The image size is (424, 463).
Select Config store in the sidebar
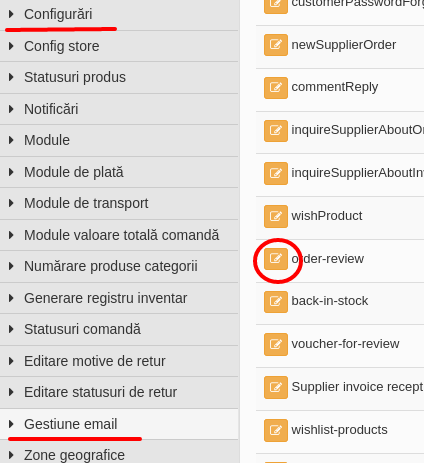62,46
